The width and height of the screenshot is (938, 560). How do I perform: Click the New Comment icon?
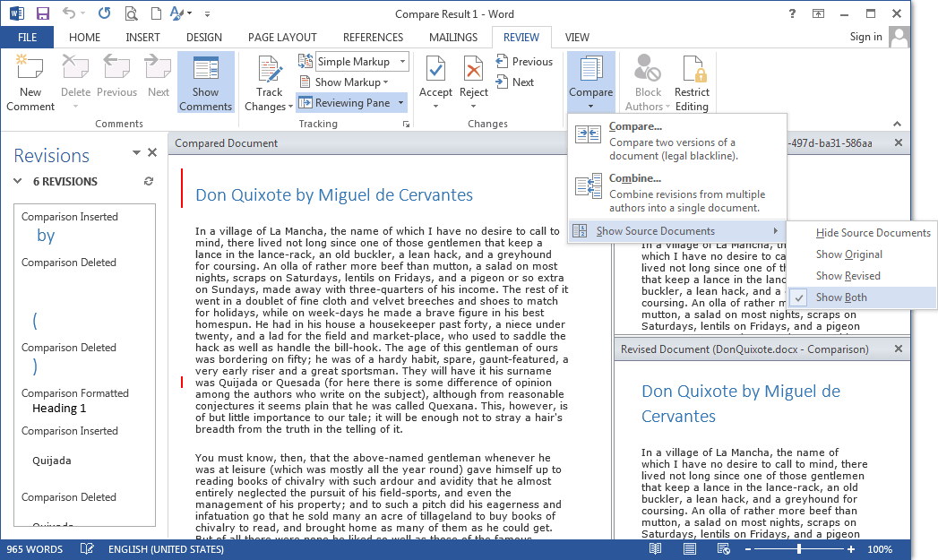pyautogui.click(x=30, y=68)
